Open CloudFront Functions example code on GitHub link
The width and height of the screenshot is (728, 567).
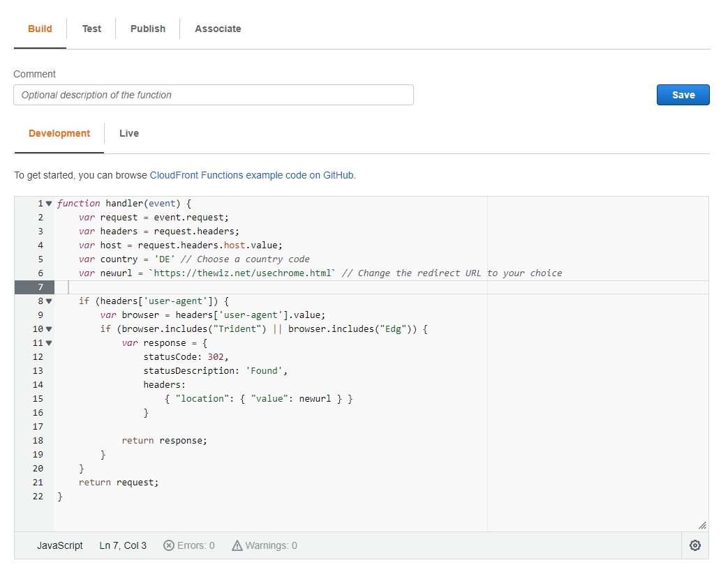click(252, 175)
